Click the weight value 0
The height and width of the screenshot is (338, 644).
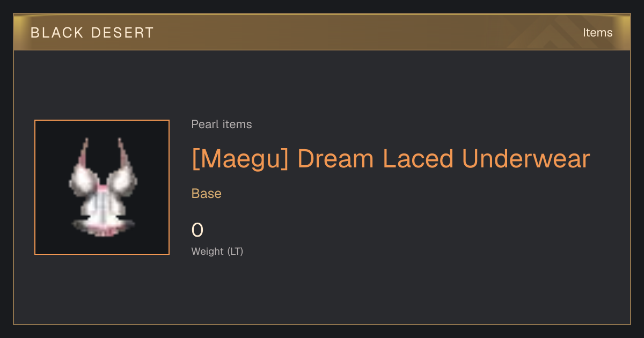197,230
